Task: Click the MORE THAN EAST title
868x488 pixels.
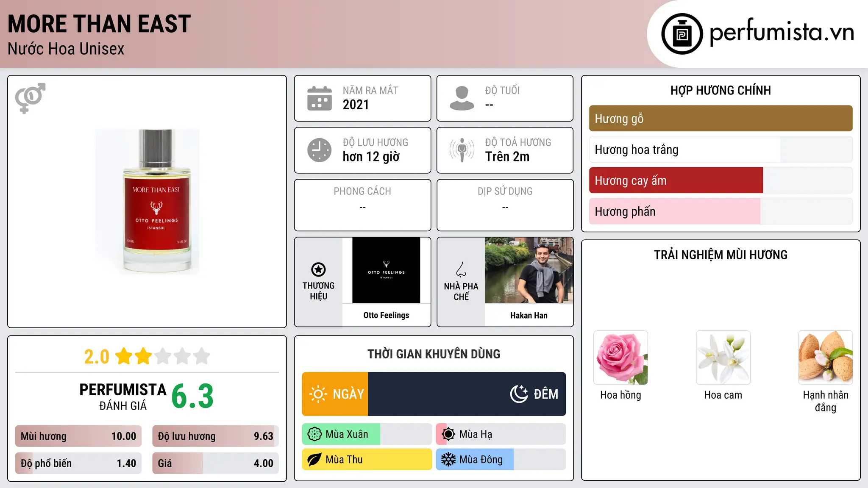Action: coord(99,24)
